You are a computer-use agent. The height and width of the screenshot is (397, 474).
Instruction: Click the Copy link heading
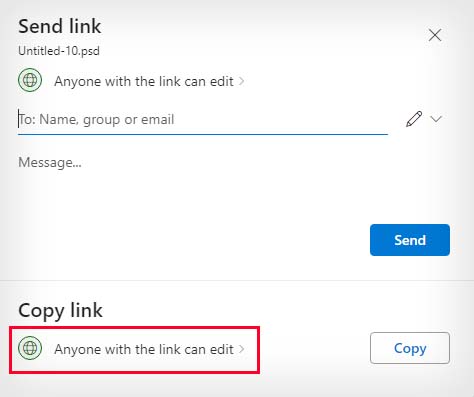[60, 311]
